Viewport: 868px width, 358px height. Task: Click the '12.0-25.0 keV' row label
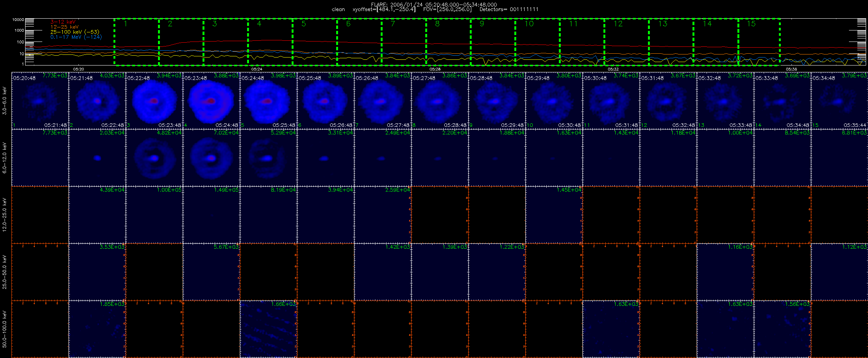[x=5, y=215]
